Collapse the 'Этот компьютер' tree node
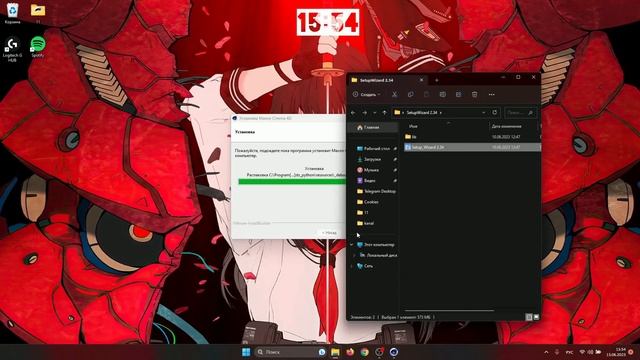The height and width of the screenshot is (360, 640). (351, 244)
